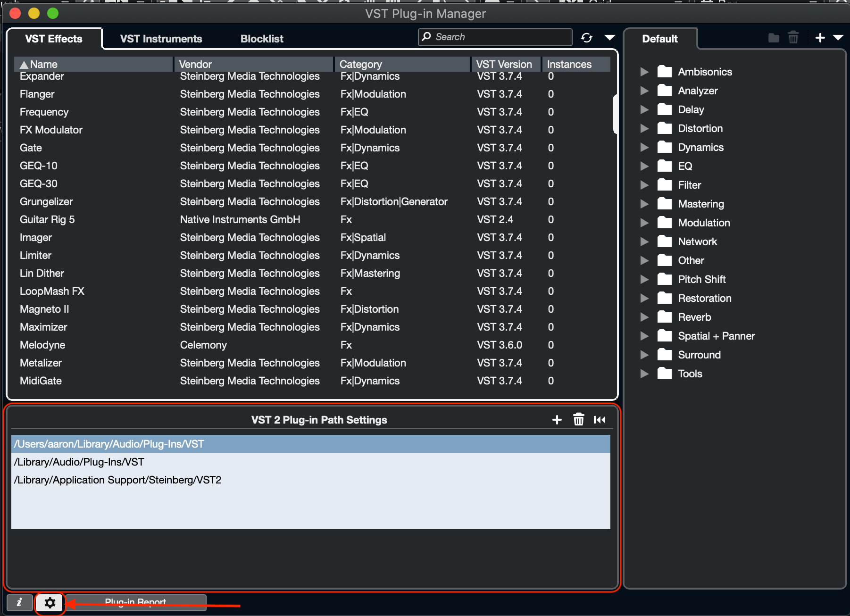Expand the EQ folder
Image resolution: width=850 pixels, height=616 pixels.
(x=644, y=166)
